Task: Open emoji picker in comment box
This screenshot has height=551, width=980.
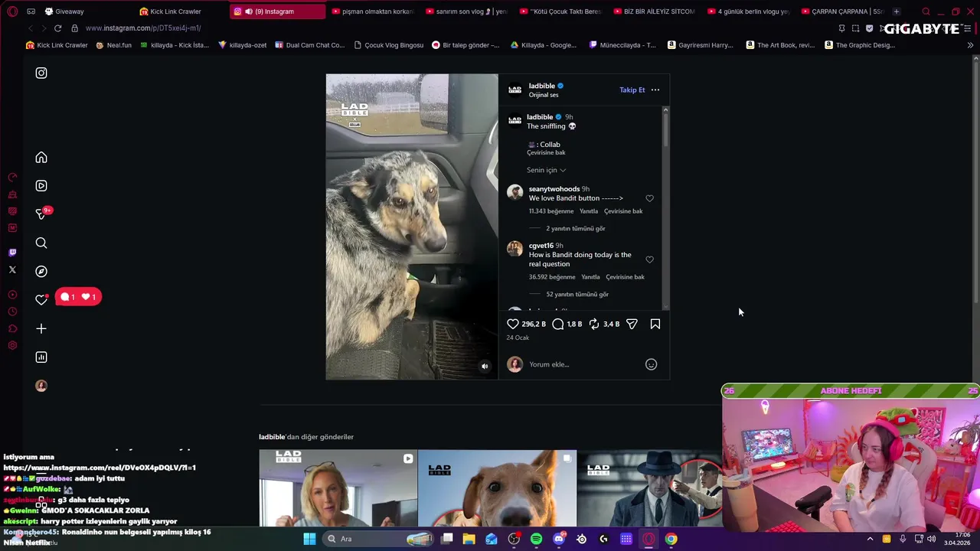Action: tap(651, 364)
